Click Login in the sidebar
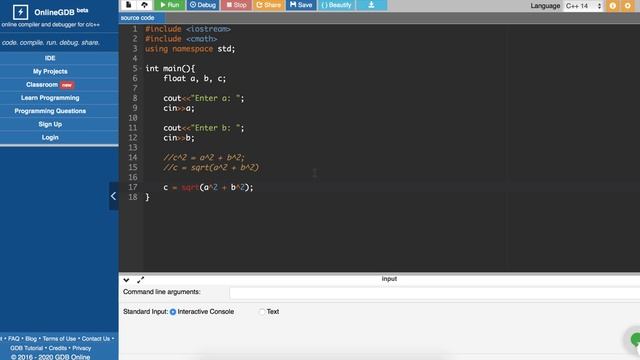Viewport: 640px width, 360px height. (x=50, y=138)
